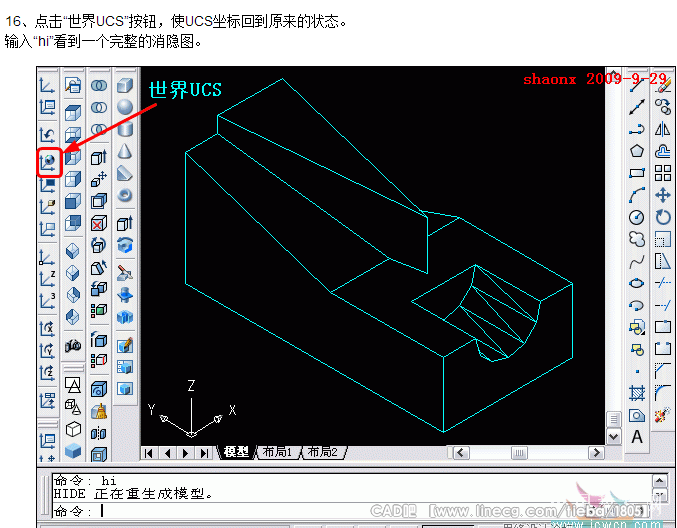This screenshot has height=528, width=677.
Task: Switch to the 布局2 tab
Action: click(323, 452)
